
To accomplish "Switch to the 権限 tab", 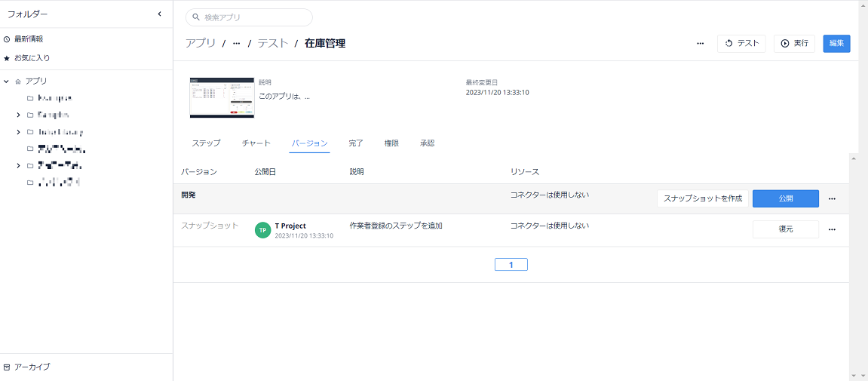I will point(391,143).
